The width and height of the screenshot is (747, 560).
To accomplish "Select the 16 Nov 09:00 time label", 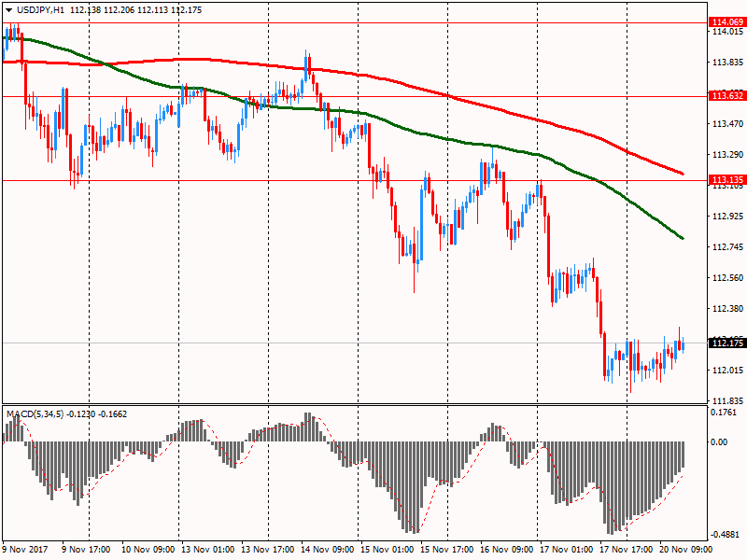I will (x=507, y=550).
